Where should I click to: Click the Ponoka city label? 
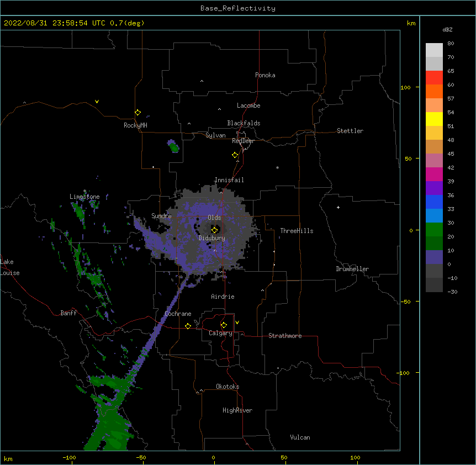click(x=265, y=75)
